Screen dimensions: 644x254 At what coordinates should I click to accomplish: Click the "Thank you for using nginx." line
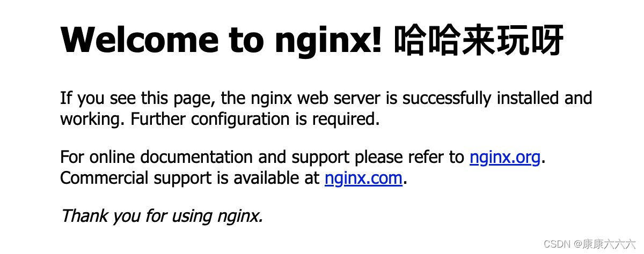162,216
